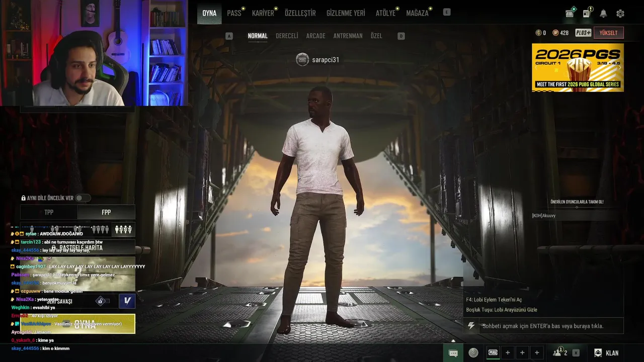The image size is (644, 362).
Task: Switch to ÖZEL match mode
Action: coord(376,36)
